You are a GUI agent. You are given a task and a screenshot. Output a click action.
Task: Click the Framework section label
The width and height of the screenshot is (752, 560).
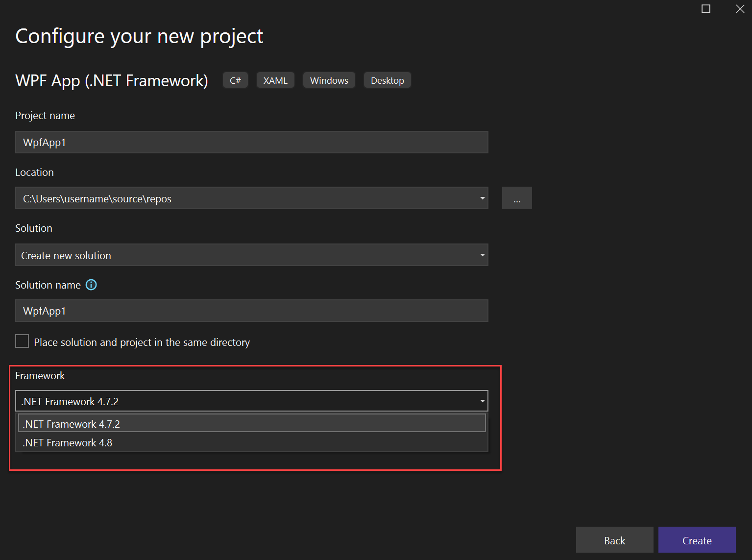point(40,375)
